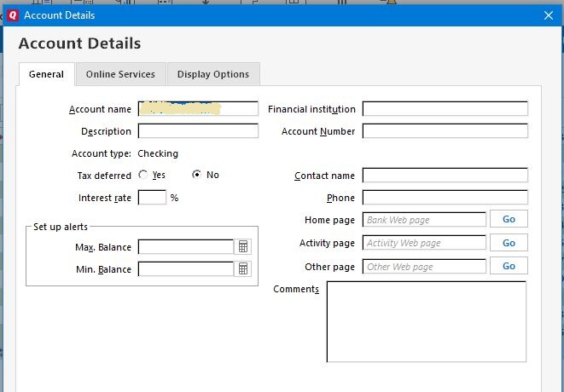Click the Checking account type text

[x=158, y=153]
